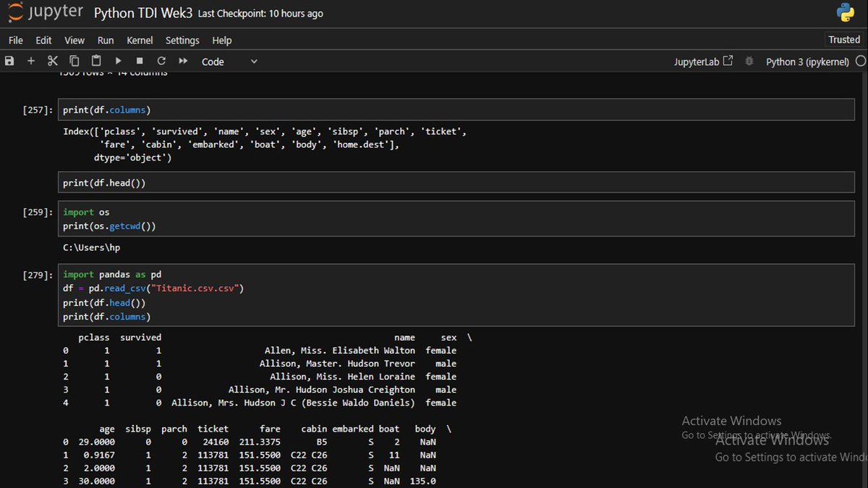The width and height of the screenshot is (868, 488).
Task: Click 'Allison, Mr. Hudson Joshua Creighton' row
Action: click(x=322, y=390)
